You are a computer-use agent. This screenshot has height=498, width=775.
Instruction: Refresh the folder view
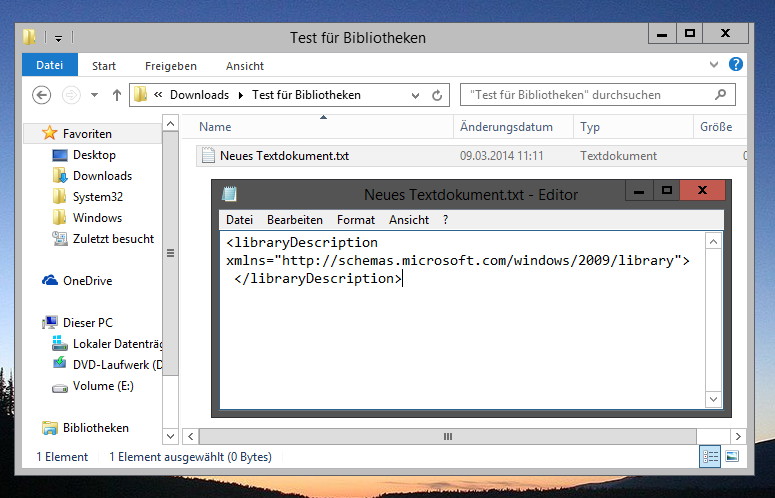(x=437, y=95)
